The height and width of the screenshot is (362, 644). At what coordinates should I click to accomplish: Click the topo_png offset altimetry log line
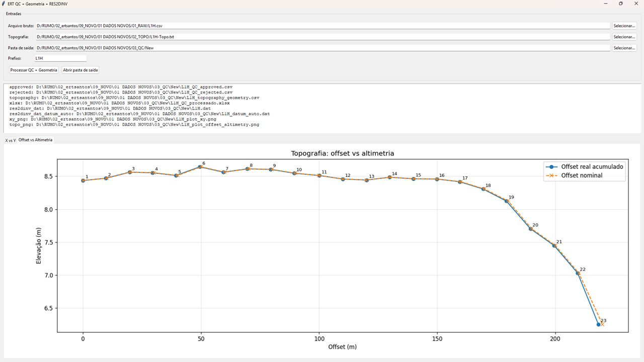(134, 124)
